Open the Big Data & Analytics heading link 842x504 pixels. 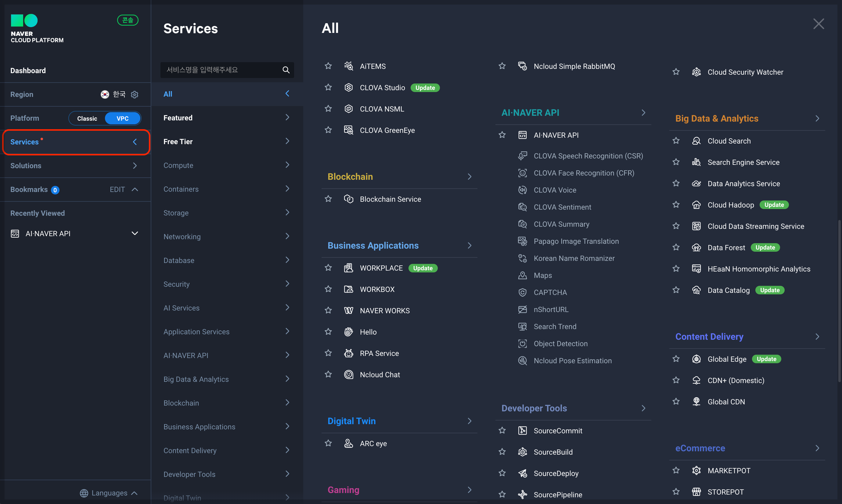pos(716,118)
